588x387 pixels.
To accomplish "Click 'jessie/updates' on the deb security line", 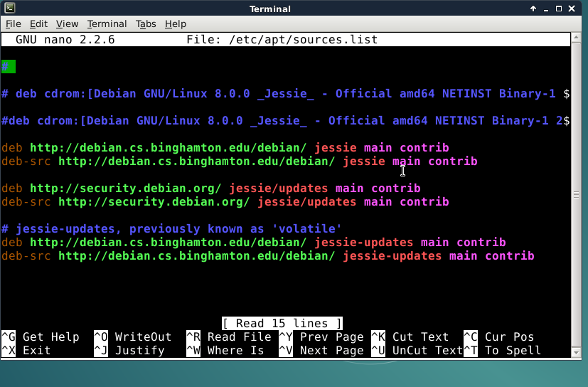I will coord(278,189).
